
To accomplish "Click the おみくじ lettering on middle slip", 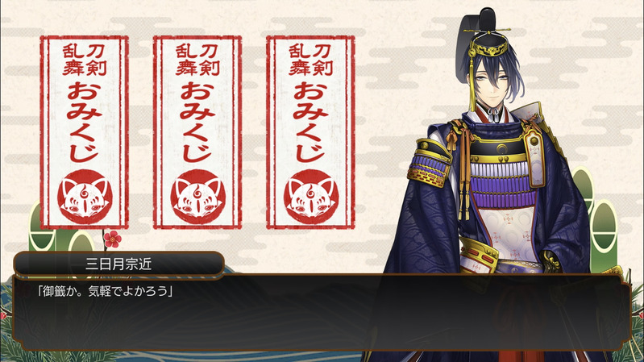I will [x=197, y=122].
